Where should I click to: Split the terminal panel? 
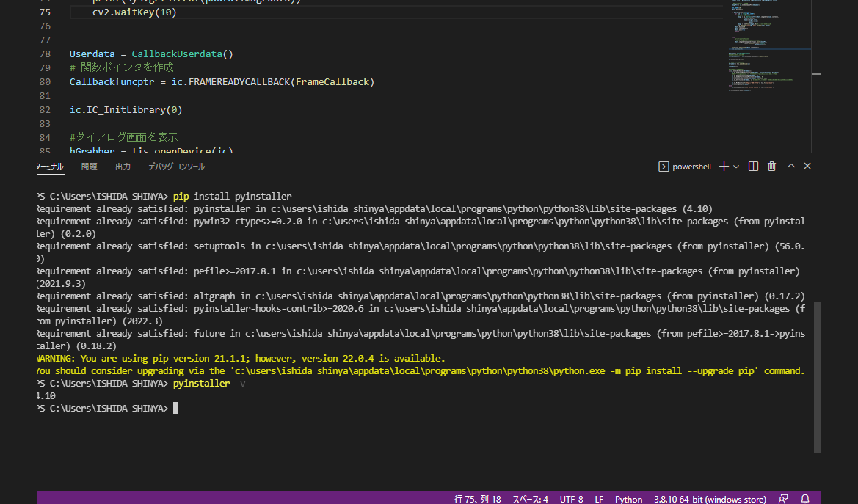[x=753, y=167]
